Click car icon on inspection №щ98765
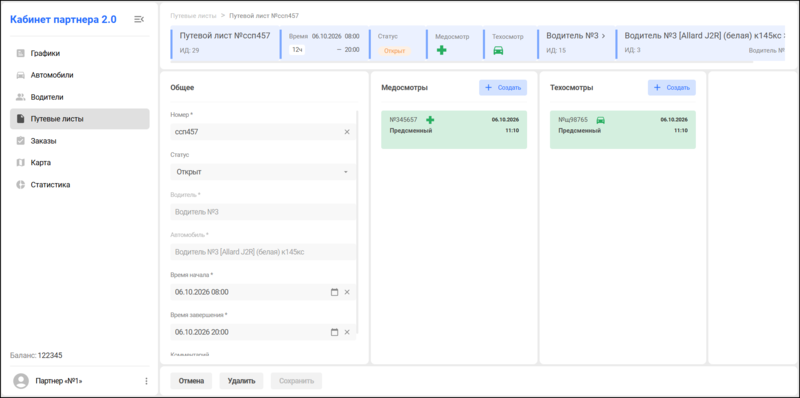Image resolution: width=800 pixels, height=398 pixels. click(601, 120)
